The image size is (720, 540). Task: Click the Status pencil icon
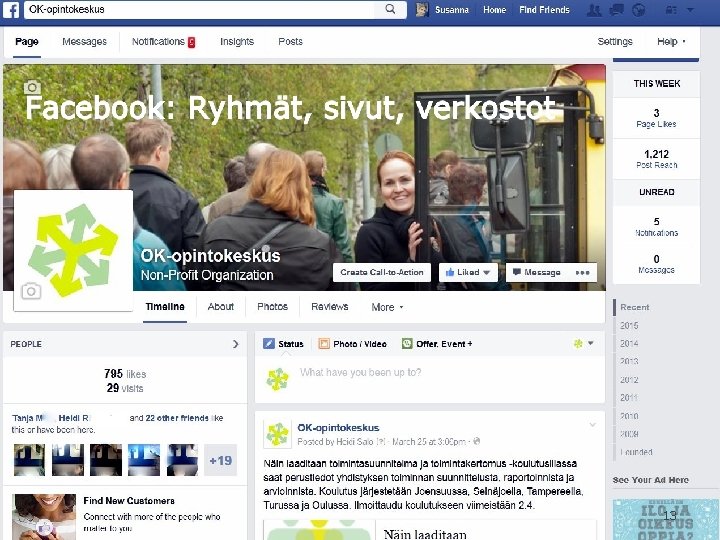269,343
